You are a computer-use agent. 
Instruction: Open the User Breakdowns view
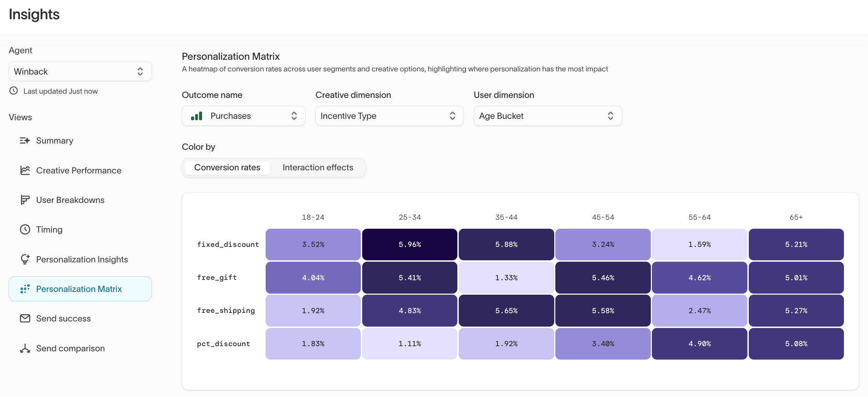[80, 200]
